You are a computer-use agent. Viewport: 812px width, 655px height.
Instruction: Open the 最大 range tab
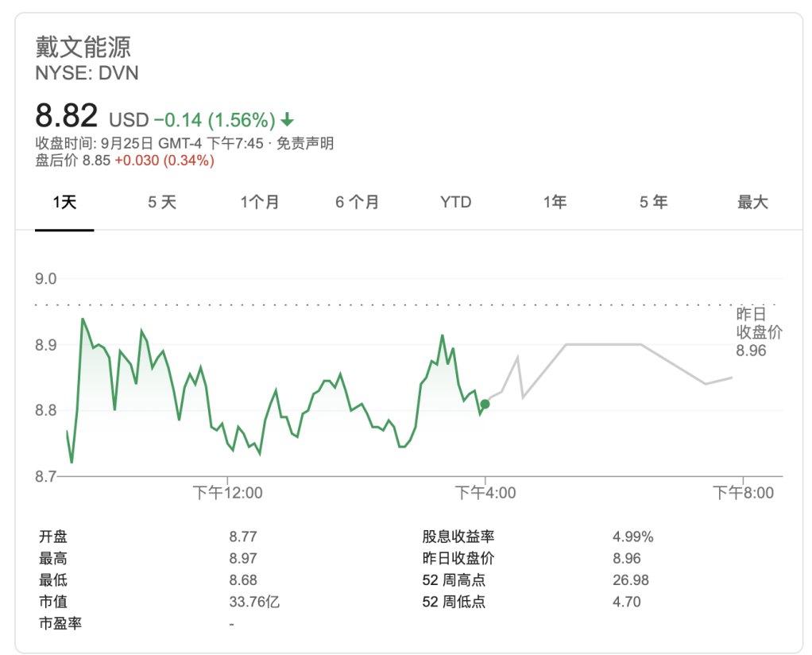pyautogui.click(x=752, y=202)
